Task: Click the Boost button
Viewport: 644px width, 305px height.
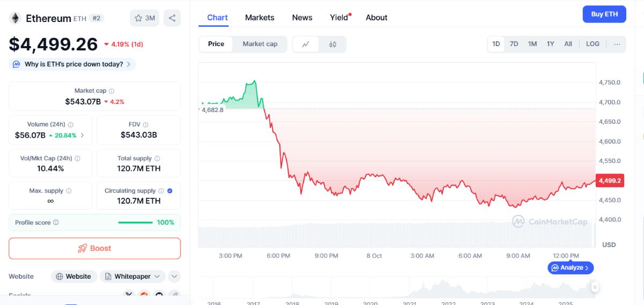Action: tap(94, 248)
